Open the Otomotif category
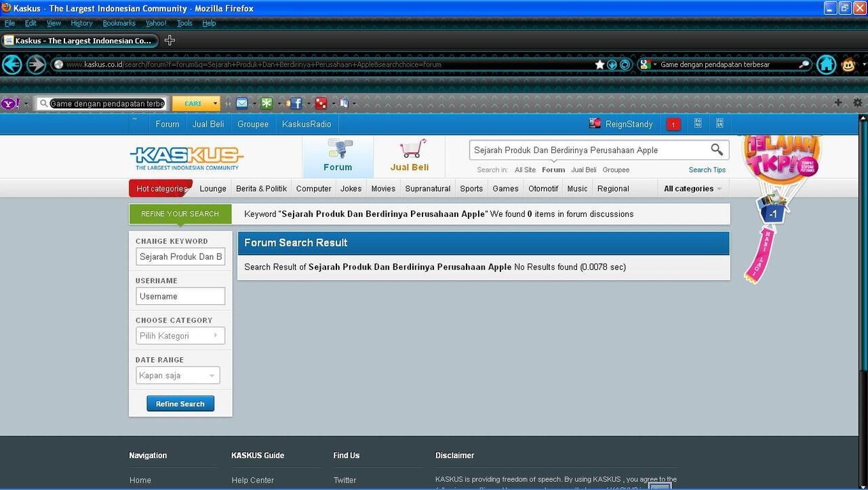 click(x=543, y=188)
